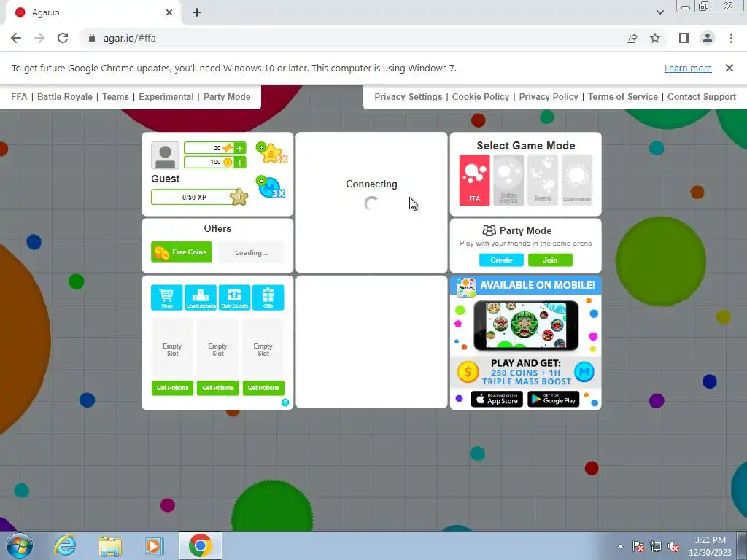Open the Gifts icon button
This screenshot has width=747, height=560.
[x=268, y=297]
